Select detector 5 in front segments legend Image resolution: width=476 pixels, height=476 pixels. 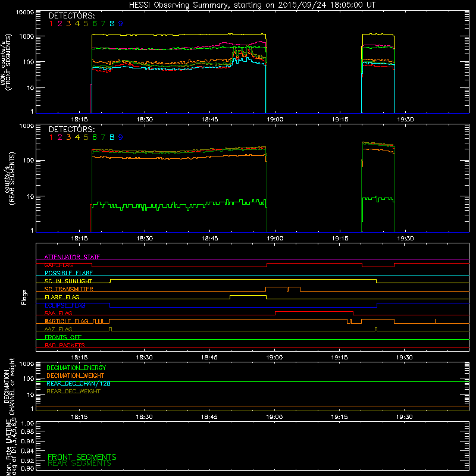tap(86, 24)
